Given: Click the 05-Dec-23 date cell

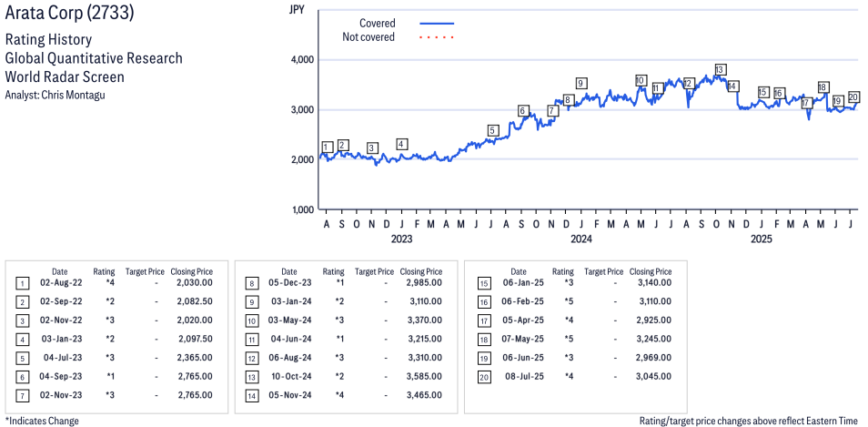Looking at the screenshot, I should point(290,282).
